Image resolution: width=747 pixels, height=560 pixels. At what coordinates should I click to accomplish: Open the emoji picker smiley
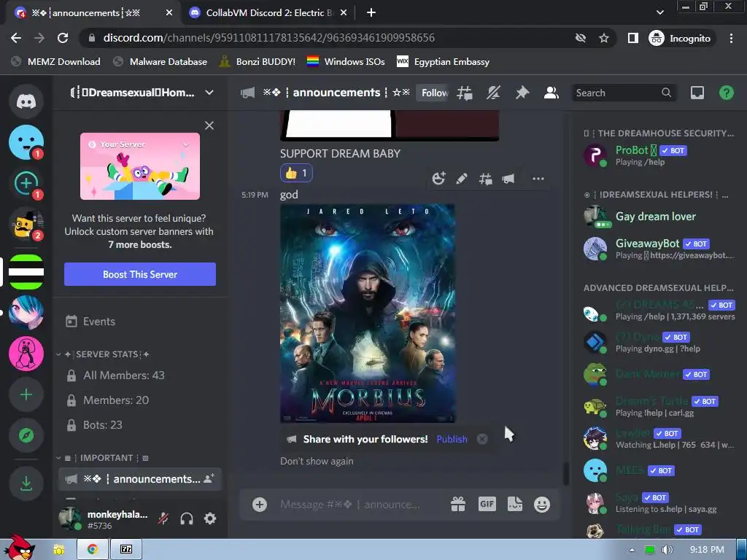pos(542,505)
